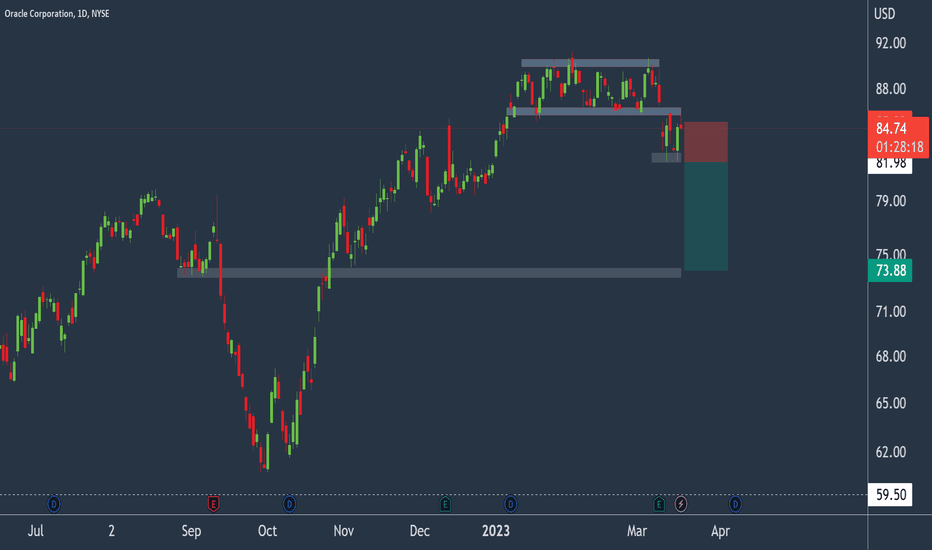
Task: Click the USD currency label
Action: (884, 14)
